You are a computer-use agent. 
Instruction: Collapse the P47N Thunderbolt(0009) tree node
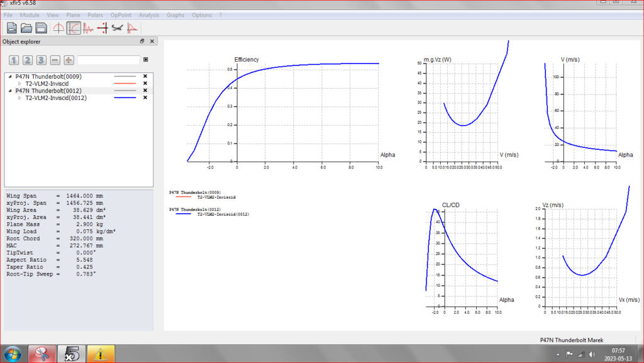(10, 77)
